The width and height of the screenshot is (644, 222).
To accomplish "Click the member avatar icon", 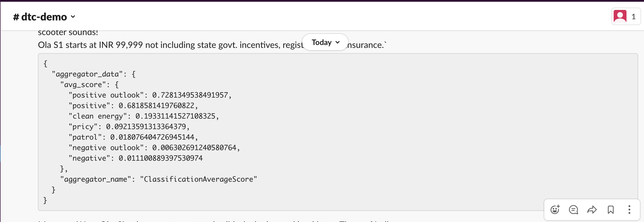I will coord(620,17).
